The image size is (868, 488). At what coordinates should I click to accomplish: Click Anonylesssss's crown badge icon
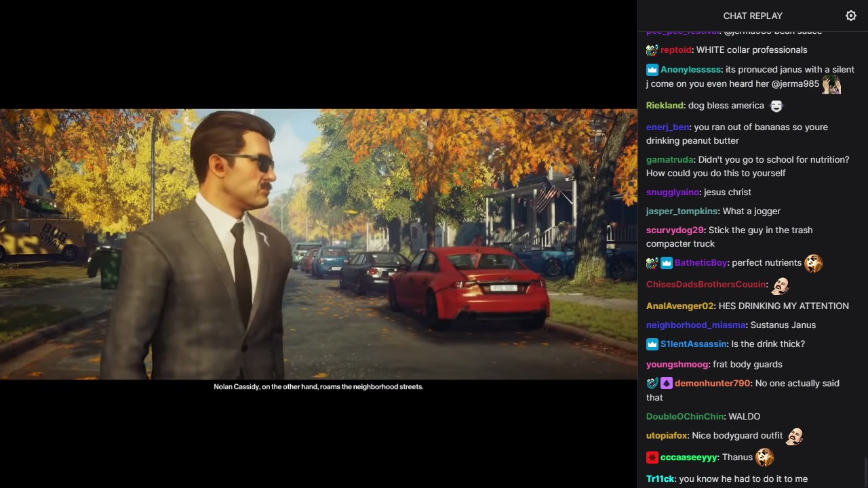click(652, 70)
